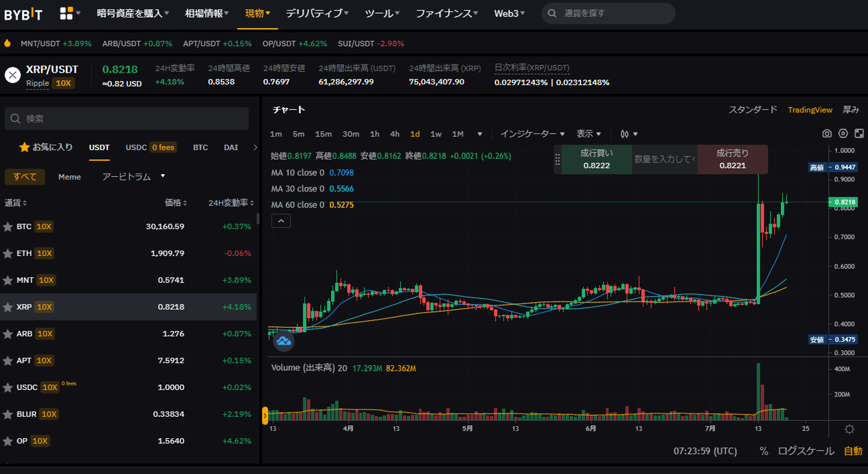This screenshot has height=474, width=868.
Task: Open more timeframes dropdown arrow
Action: tap(479, 134)
